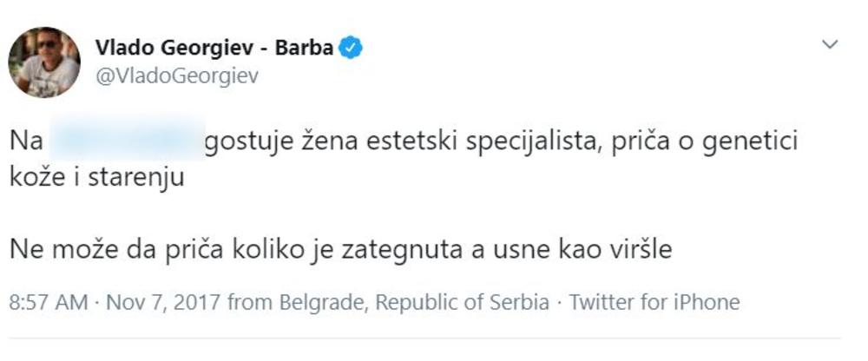Image resolution: width=868 pixels, height=361 pixels.
Task: Click the verified badge next to Barba
Action: click(350, 48)
